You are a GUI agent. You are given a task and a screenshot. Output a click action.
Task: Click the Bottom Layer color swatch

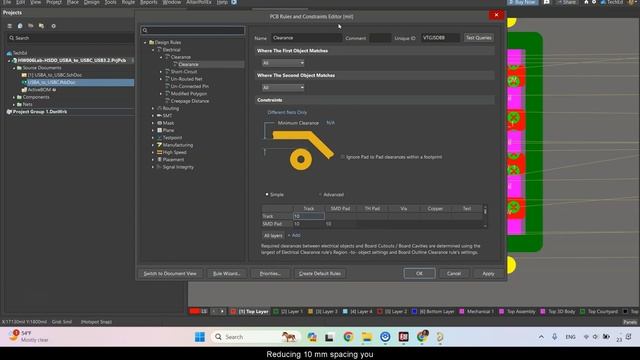(x=414, y=312)
